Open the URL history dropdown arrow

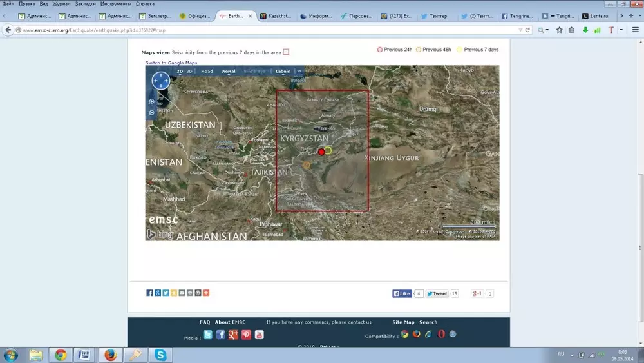(x=520, y=30)
